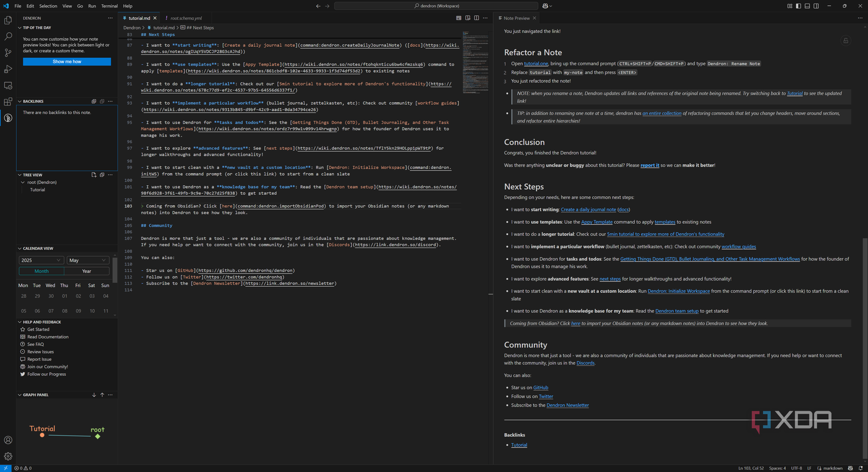Open Graph Panel More Actions ellipsis

click(x=110, y=395)
